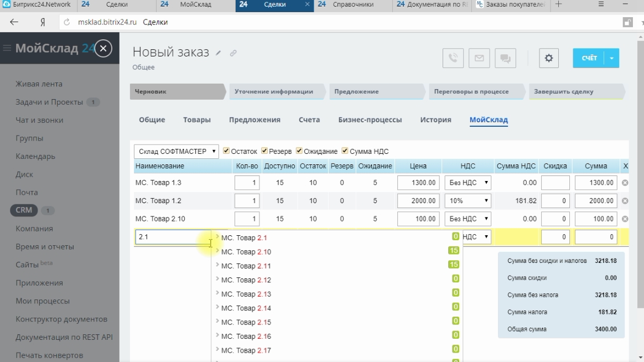
Task: Uncheck the Остаток checkbox
Action: pos(226,151)
